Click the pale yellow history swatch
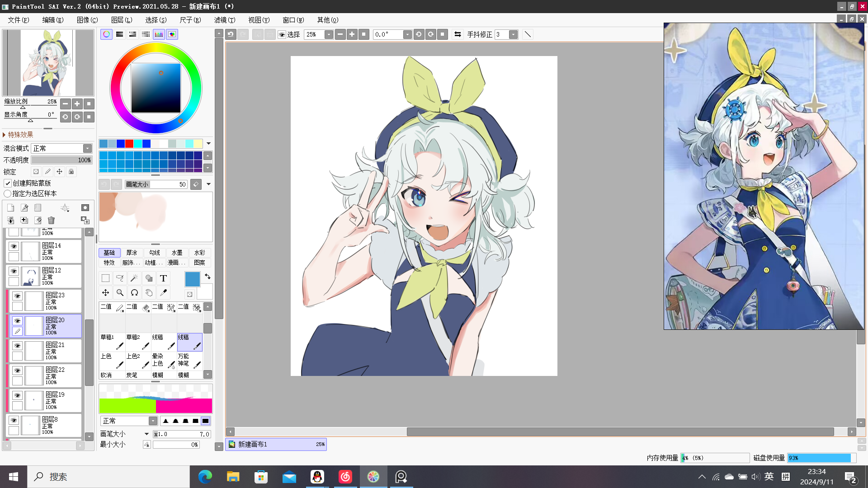Viewport: 868px width, 488px height. [x=198, y=144]
